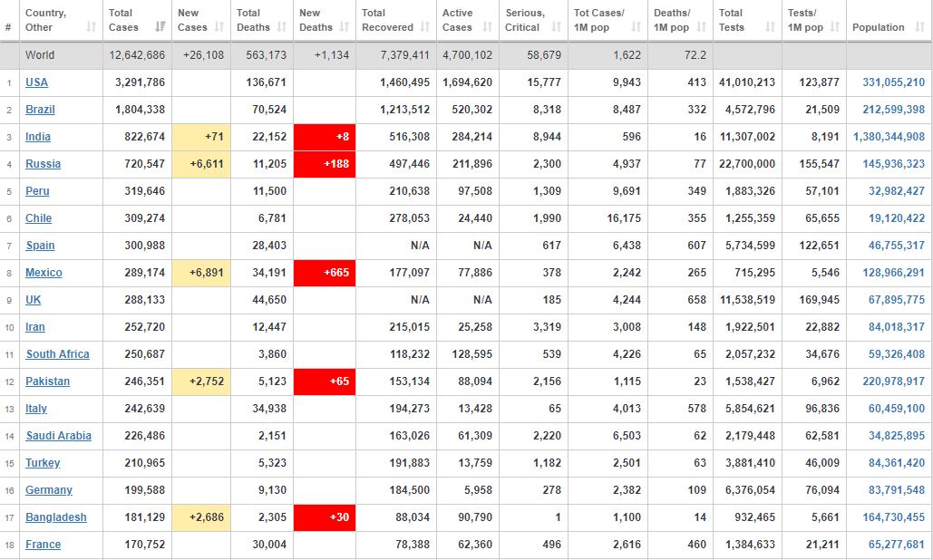The width and height of the screenshot is (933, 560).
Task: Sort table by Total Cases sort icon
Action: pyautogui.click(x=160, y=27)
